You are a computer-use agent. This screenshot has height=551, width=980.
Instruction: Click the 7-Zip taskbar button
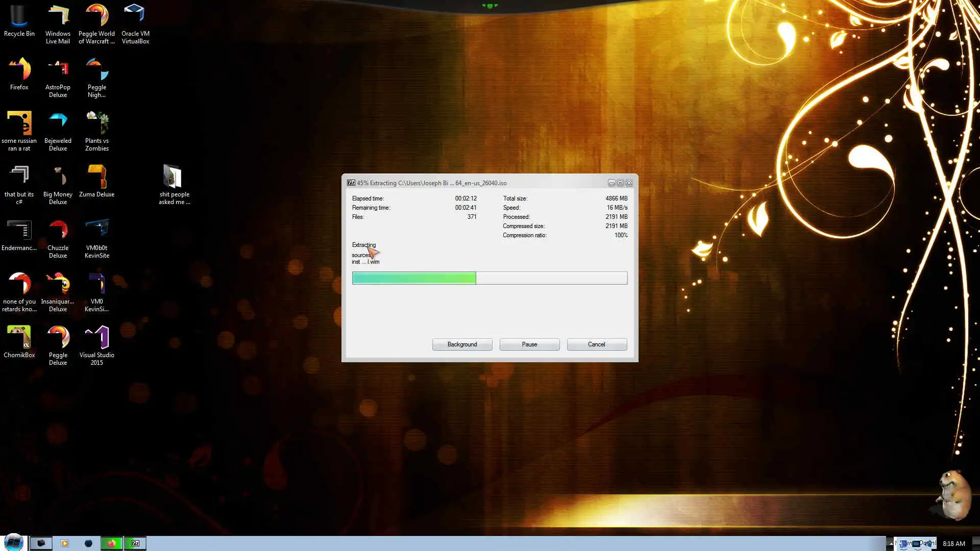pos(135,543)
